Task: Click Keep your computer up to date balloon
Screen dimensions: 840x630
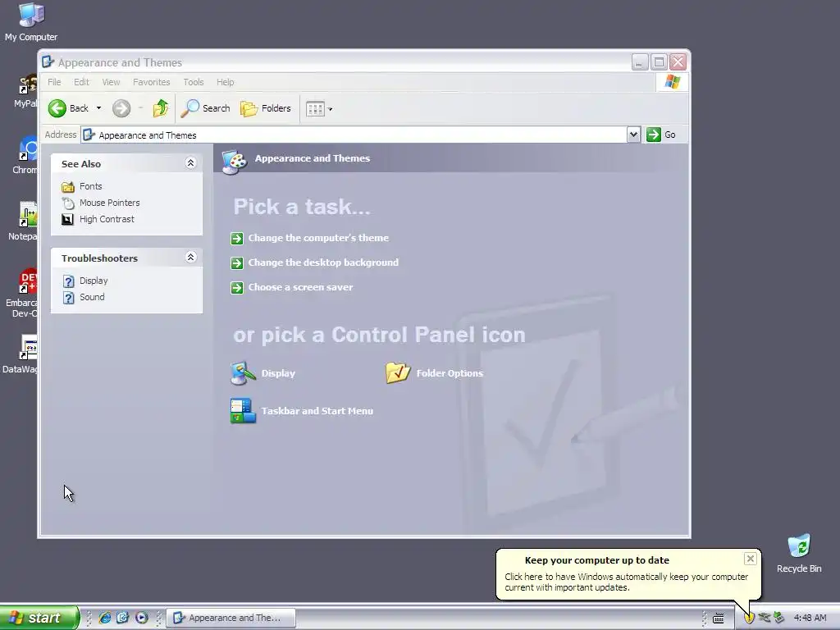Action: click(628, 573)
